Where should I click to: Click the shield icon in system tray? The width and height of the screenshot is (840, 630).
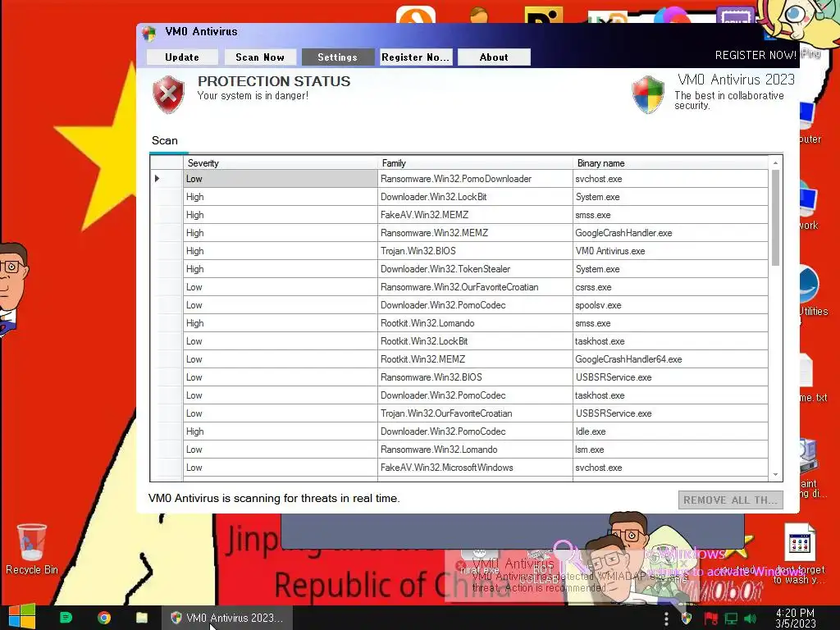(x=687, y=619)
